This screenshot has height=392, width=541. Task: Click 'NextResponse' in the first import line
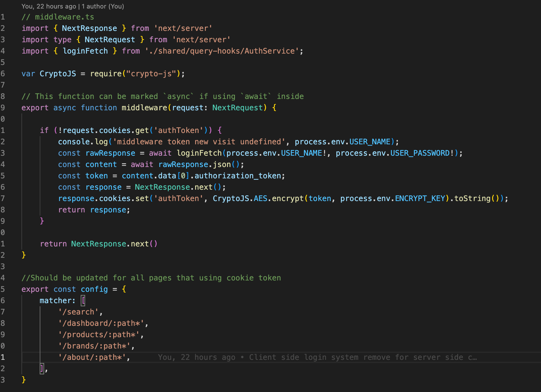[x=89, y=28]
